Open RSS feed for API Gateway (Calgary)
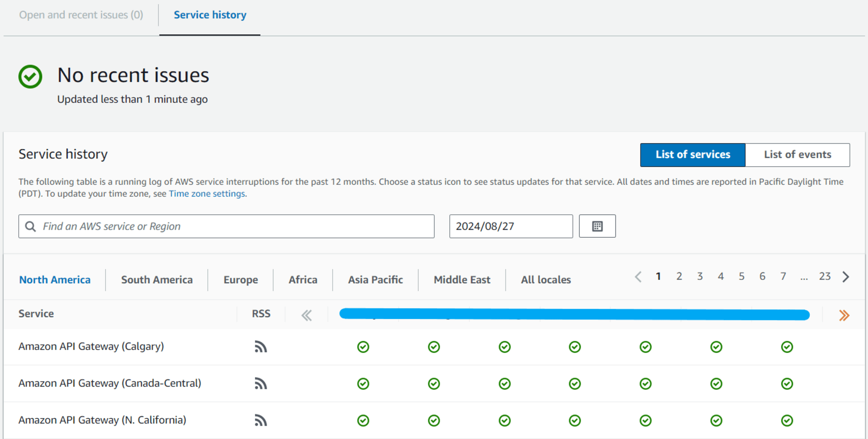Image resolution: width=868 pixels, height=439 pixels. [x=260, y=347]
